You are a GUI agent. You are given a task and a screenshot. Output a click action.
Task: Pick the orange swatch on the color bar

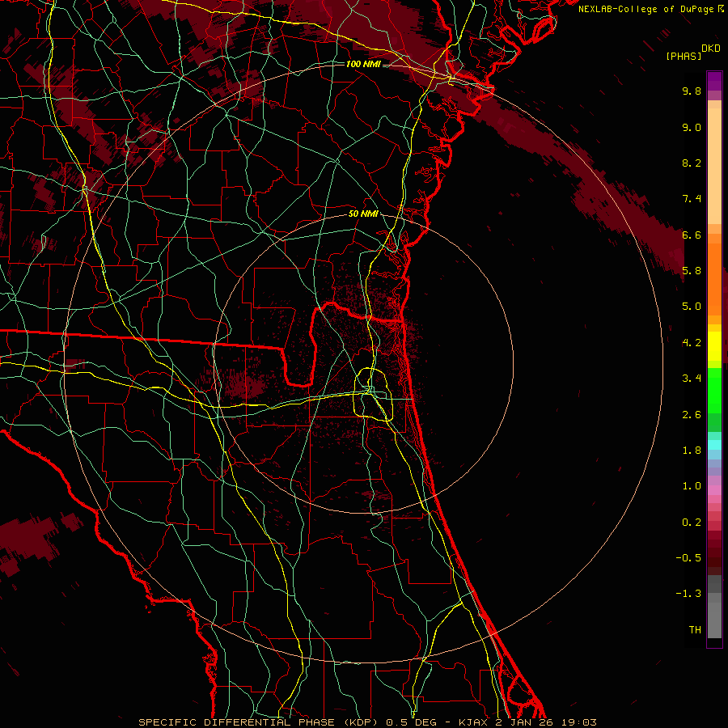click(714, 278)
